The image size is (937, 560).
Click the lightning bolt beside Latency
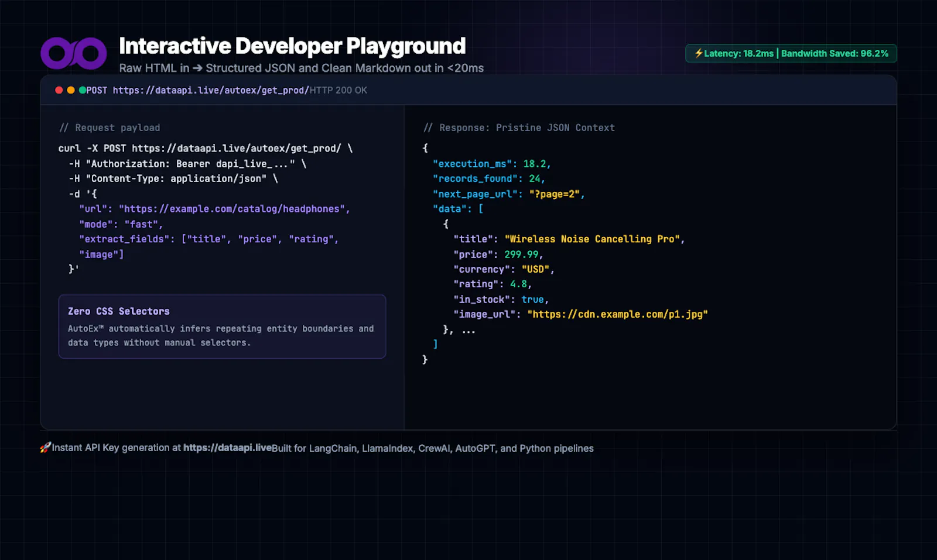point(699,53)
